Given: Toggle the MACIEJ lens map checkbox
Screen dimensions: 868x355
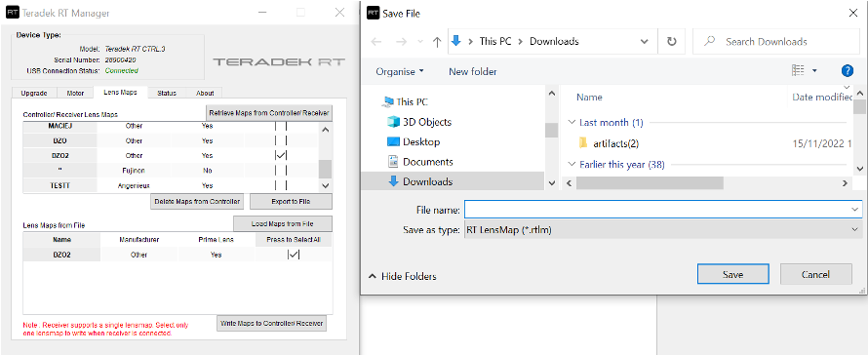Looking at the screenshot, I should [x=281, y=126].
